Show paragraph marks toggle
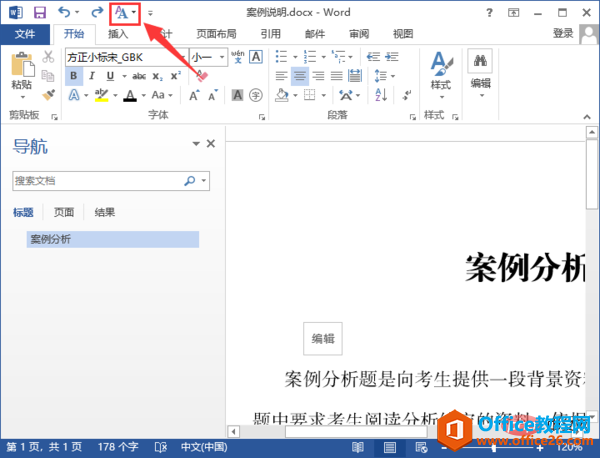The width and height of the screenshot is (600, 458). point(406,95)
